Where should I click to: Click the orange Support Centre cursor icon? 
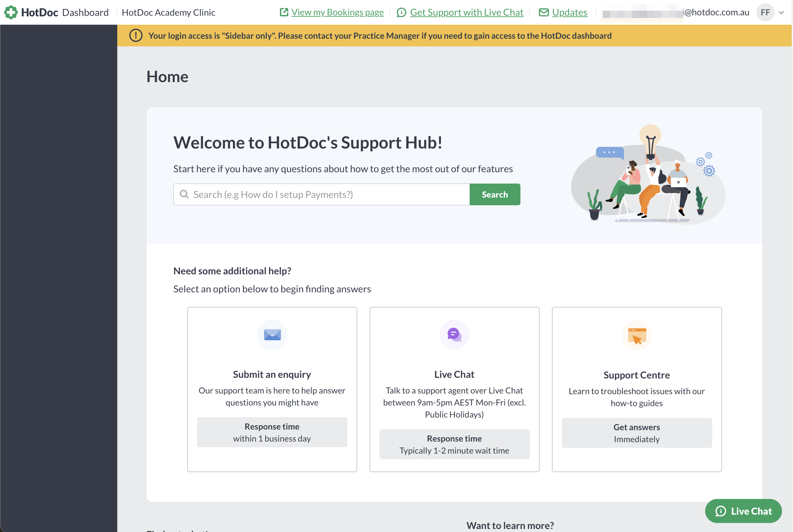pos(637,335)
